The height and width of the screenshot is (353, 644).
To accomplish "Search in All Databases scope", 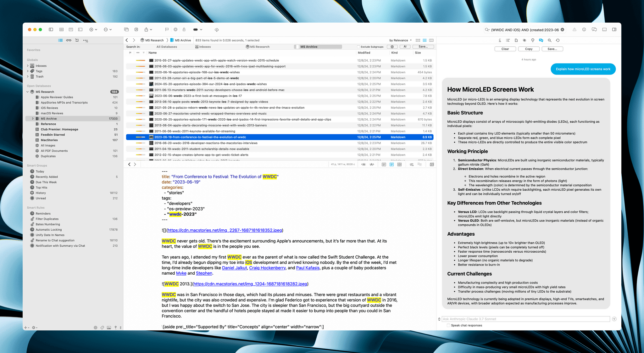I will click(x=167, y=47).
